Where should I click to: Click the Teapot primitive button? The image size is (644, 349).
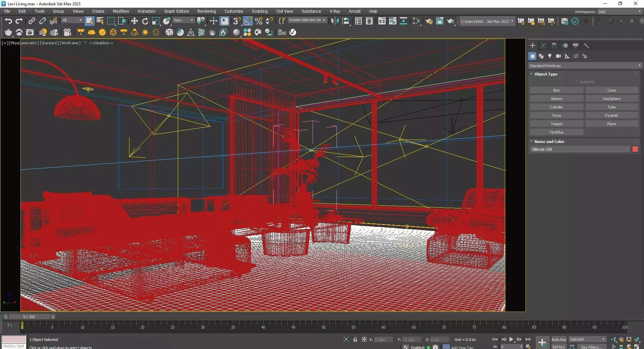click(x=556, y=124)
